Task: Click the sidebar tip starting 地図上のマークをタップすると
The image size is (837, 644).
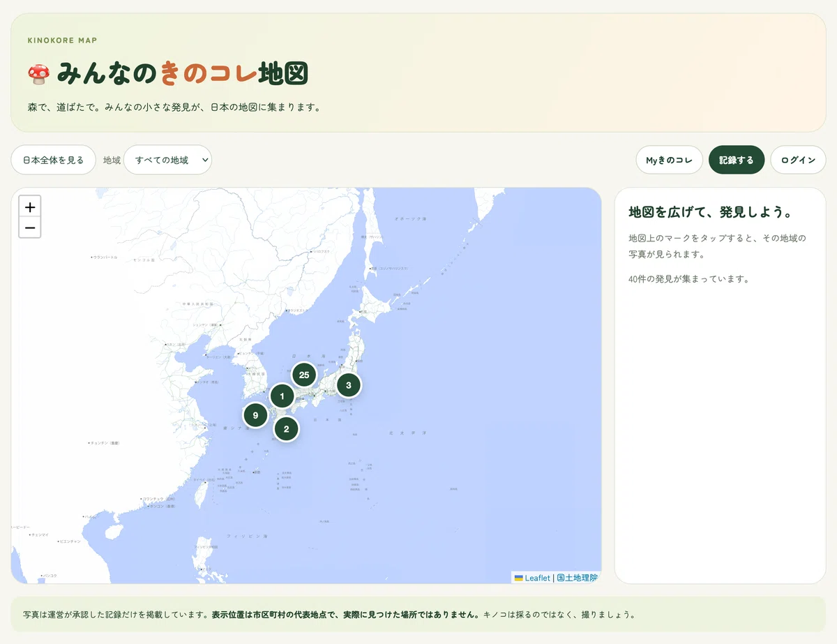Action: click(x=717, y=246)
